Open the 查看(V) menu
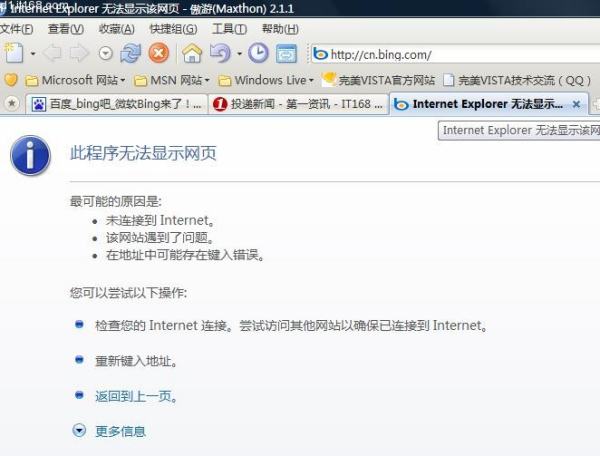The height and width of the screenshot is (456, 600). point(66,29)
